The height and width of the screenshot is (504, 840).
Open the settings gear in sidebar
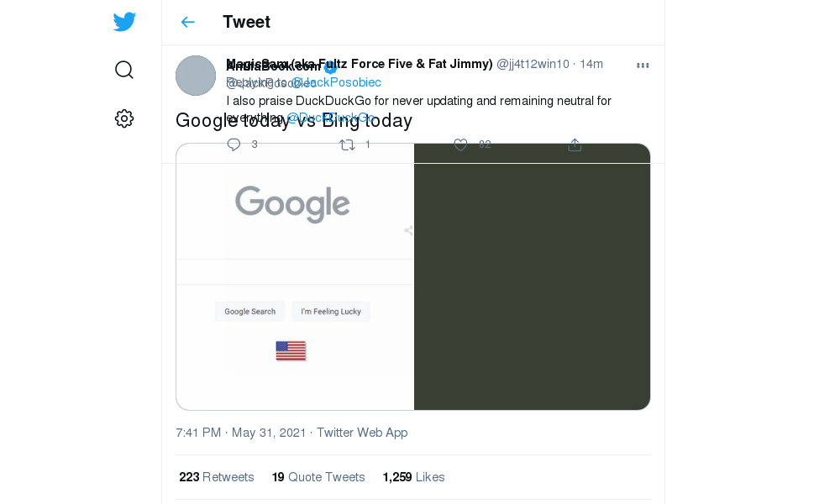click(x=124, y=118)
